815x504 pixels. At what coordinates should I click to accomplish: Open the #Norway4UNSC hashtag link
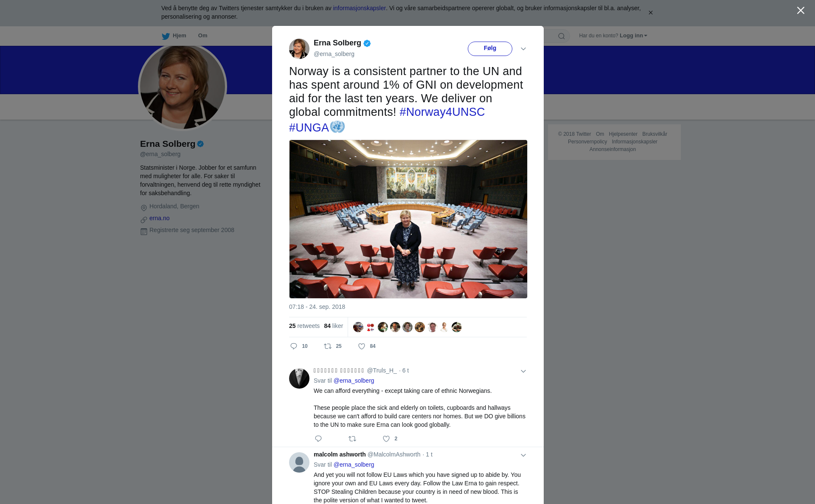(x=442, y=112)
